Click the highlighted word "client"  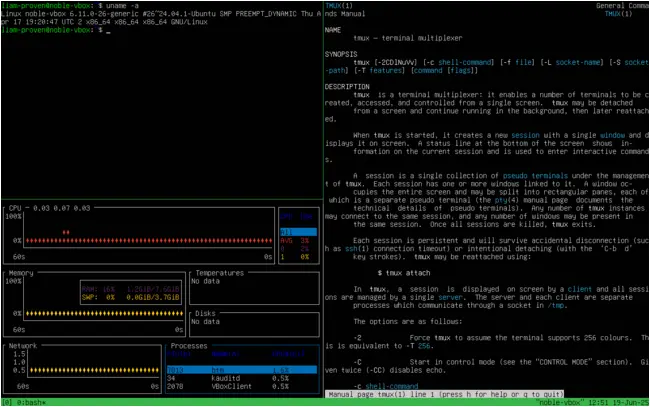coord(580,289)
